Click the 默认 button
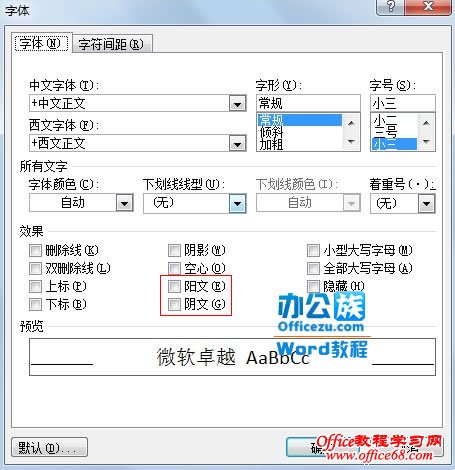This screenshot has height=470, width=455. (x=50, y=447)
